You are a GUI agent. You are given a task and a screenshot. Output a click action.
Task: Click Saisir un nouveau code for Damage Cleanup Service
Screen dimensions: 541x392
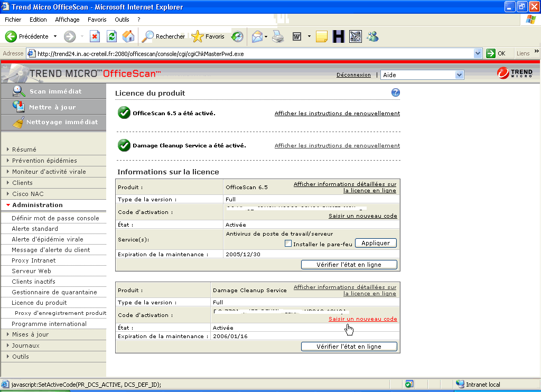click(x=362, y=319)
